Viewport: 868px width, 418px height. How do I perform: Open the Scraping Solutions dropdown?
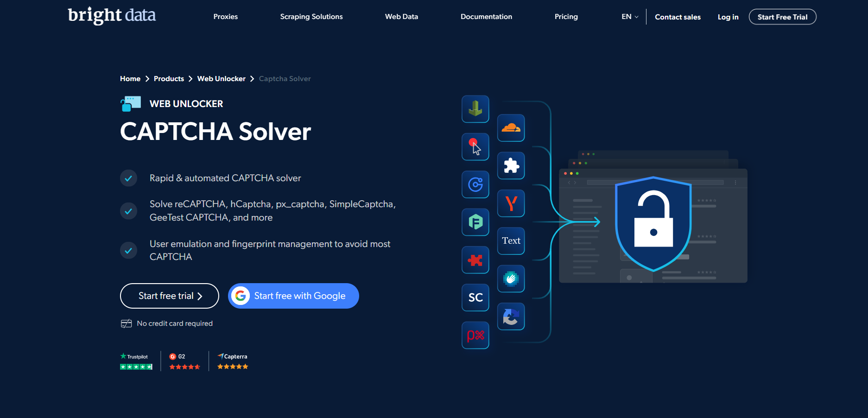311,17
